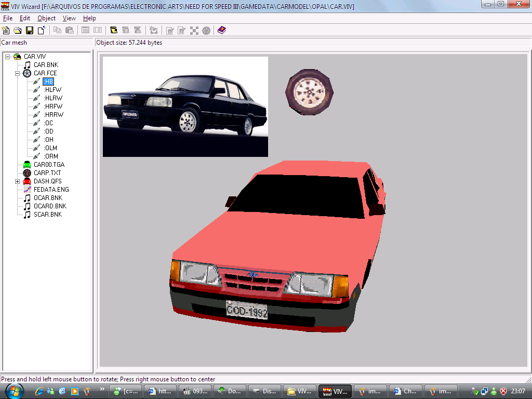Select SCAR.BNK sound file in tree
This screenshot has width=532, height=399.
pos(47,215)
